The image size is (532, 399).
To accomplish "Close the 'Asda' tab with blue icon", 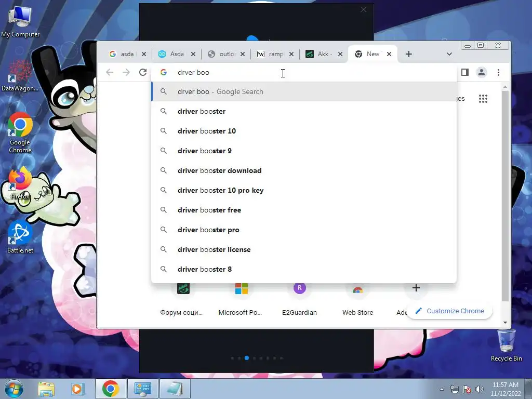I will [x=193, y=54].
